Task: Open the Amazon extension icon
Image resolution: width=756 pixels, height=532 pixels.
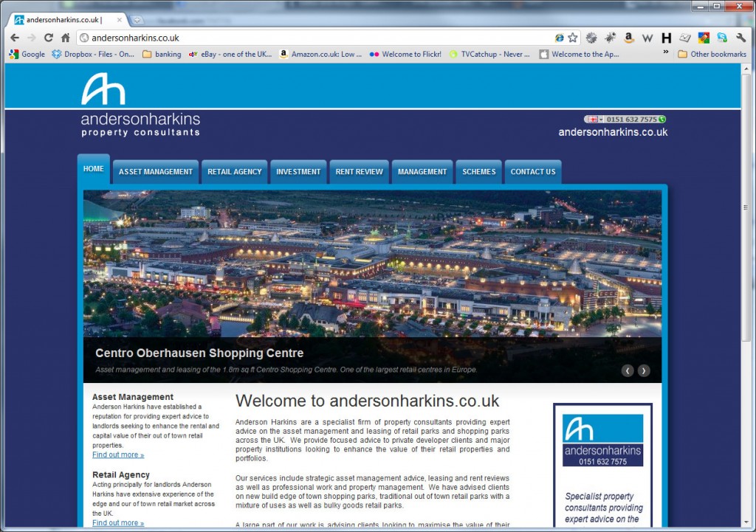Action: (629, 38)
